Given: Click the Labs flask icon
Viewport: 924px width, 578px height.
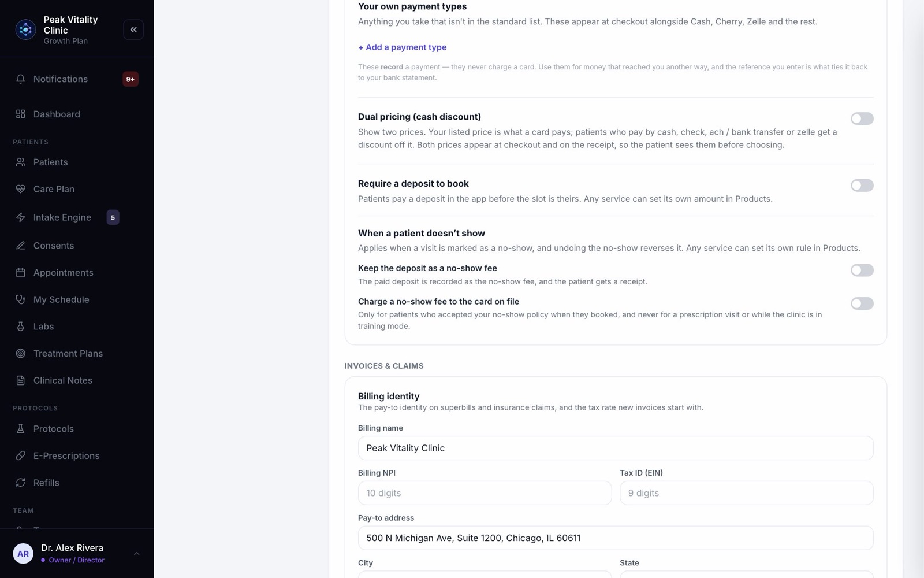Looking at the screenshot, I should [21, 327].
